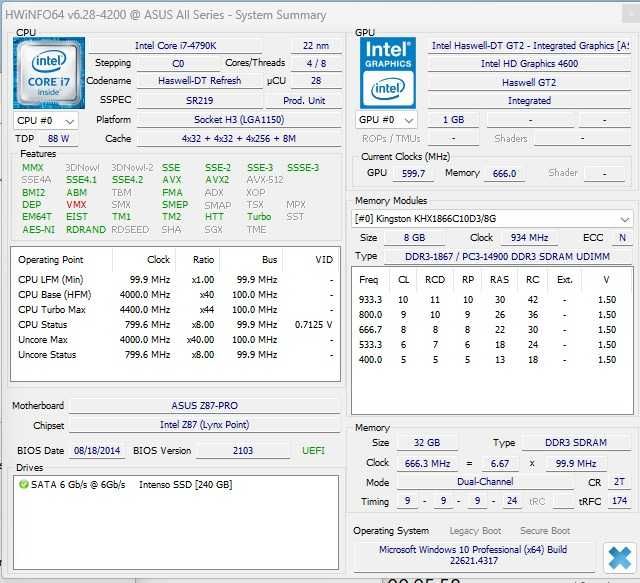640x583 pixels.
Task: Click the tRFC 174 value
Action: pos(619,501)
